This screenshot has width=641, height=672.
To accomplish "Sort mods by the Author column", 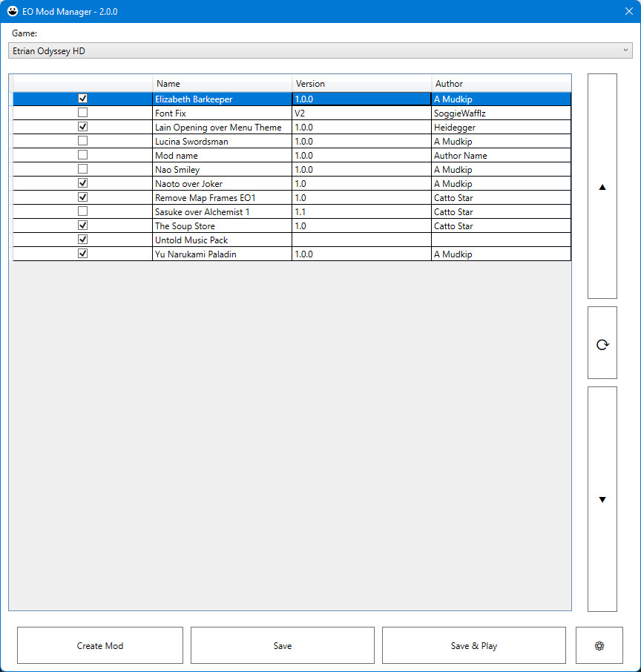I will (500, 83).
